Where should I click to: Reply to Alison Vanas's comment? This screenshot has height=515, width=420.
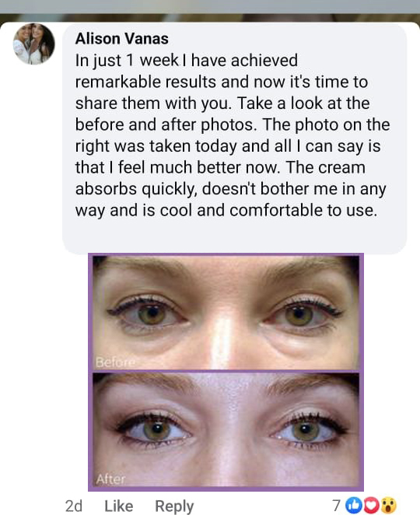[x=174, y=506]
